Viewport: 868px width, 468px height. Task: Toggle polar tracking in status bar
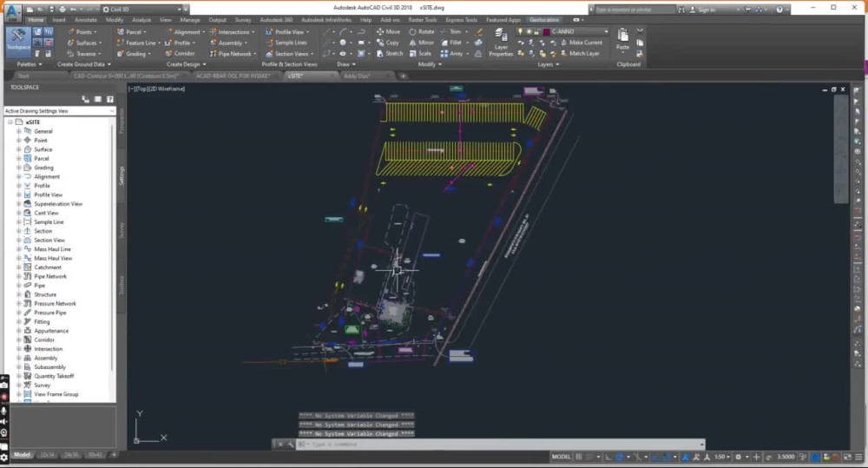(620, 457)
